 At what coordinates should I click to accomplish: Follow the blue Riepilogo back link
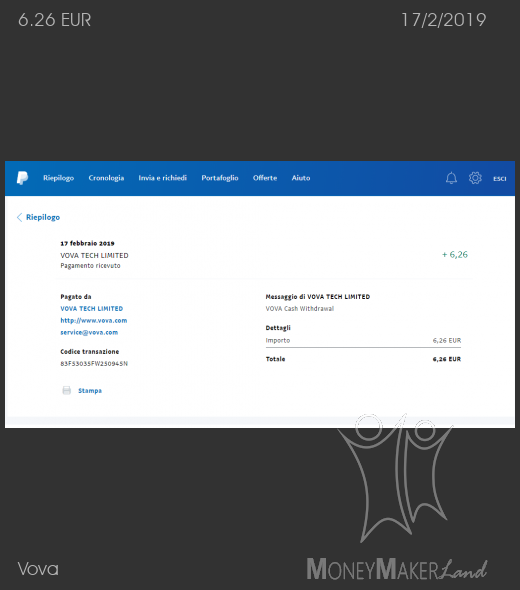[43, 217]
